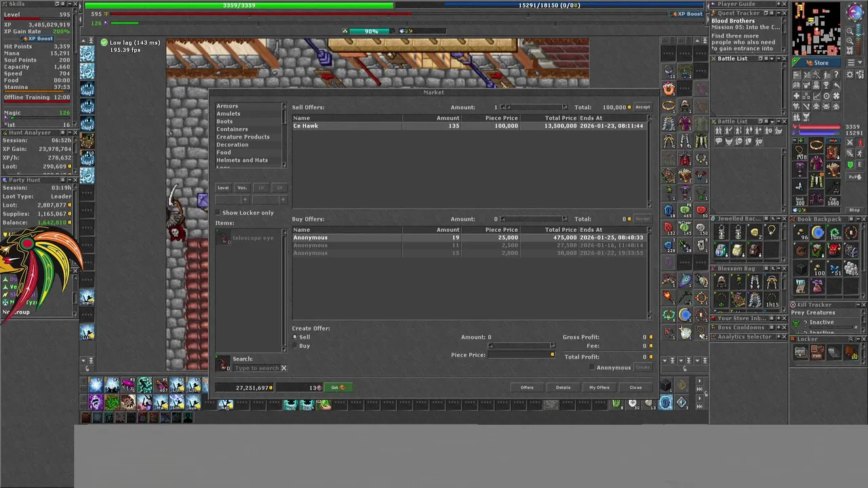Click the green lag status check icon
868x488 pixels.
(x=104, y=42)
